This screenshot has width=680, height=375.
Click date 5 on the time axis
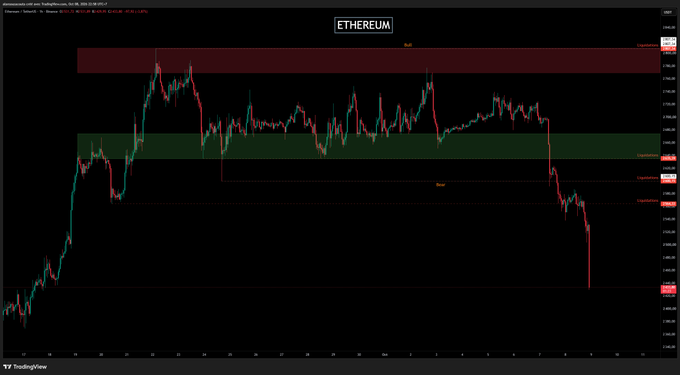[488, 355]
